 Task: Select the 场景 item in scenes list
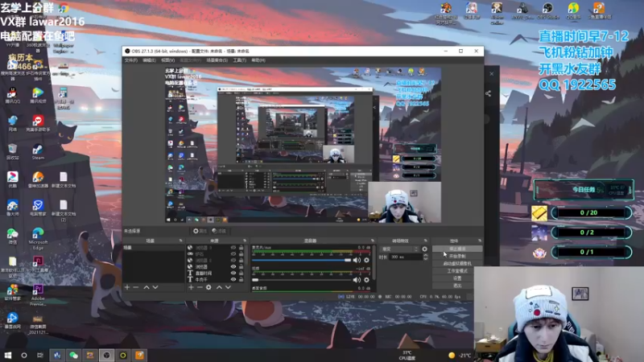pyautogui.click(x=154, y=248)
